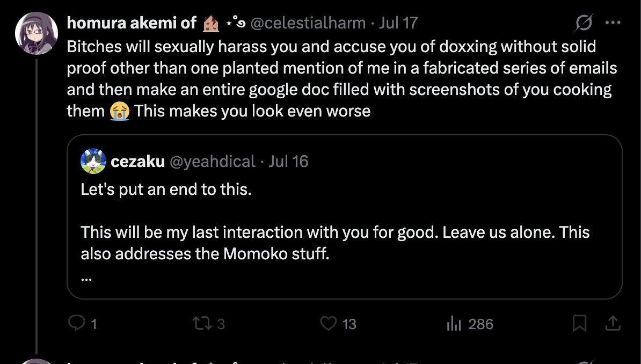
Task: Click the 286 views count
Action: coord(481,324)
